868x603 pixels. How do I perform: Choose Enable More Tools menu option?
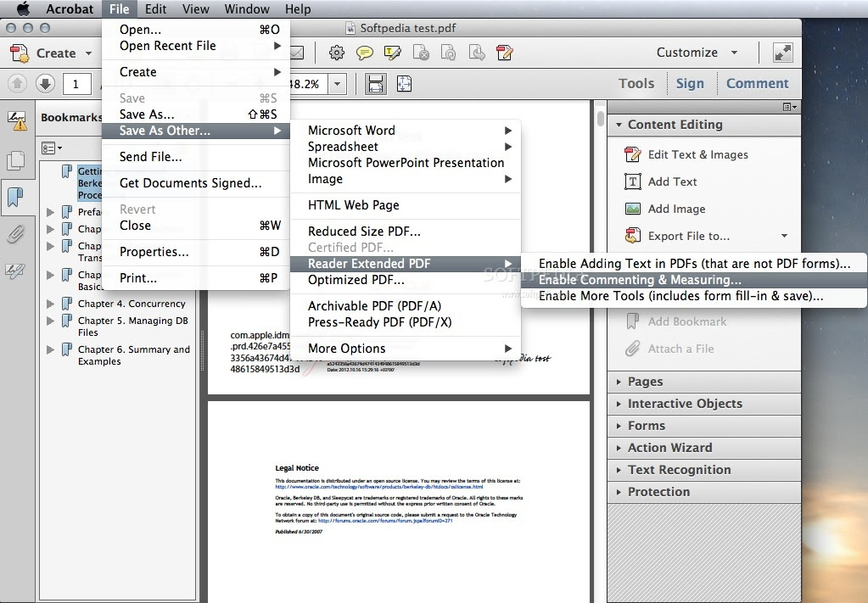(x=693, y=296)
